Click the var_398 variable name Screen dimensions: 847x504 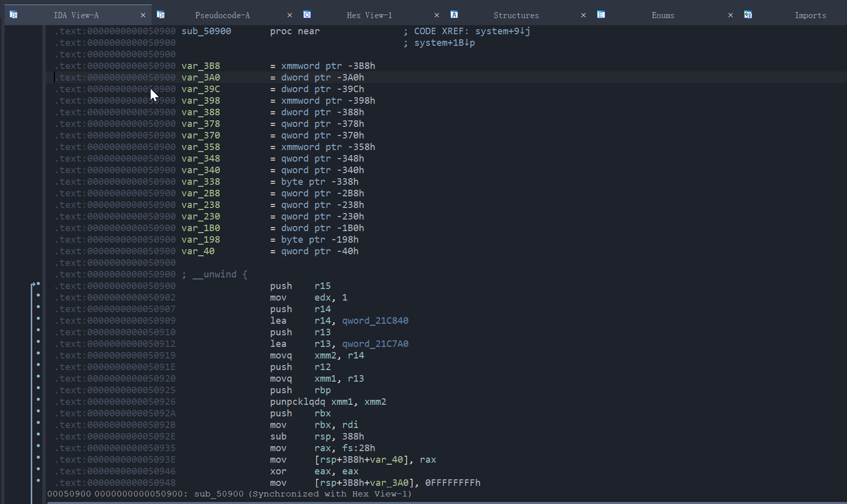click(x=201, y=101)
